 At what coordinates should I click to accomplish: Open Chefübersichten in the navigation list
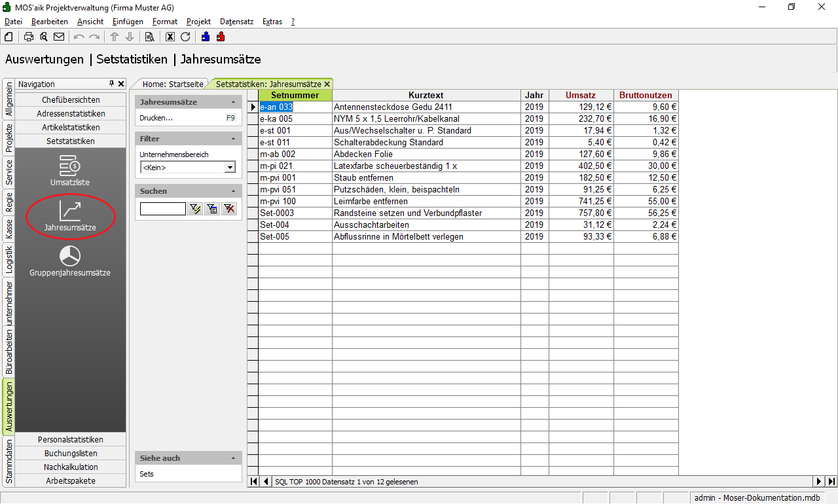71,99
